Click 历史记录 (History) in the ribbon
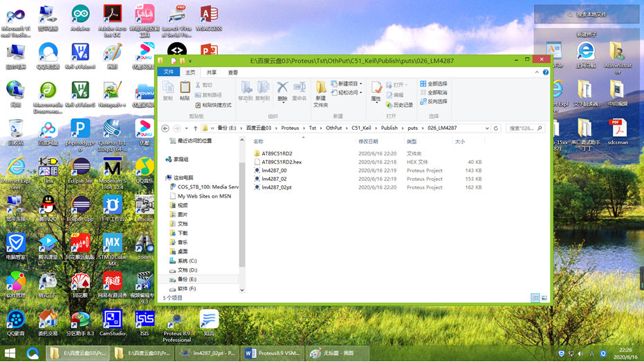 click(x=400, y=106)
